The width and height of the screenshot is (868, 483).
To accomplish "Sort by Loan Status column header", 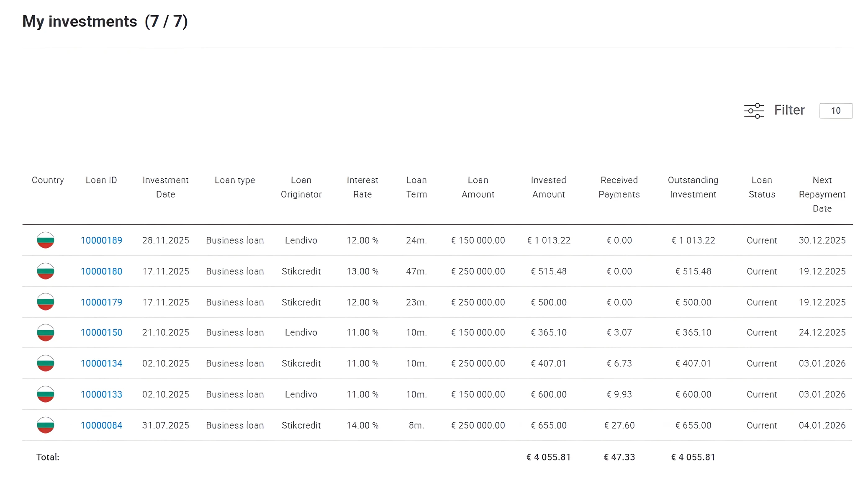I will (762, 187).
